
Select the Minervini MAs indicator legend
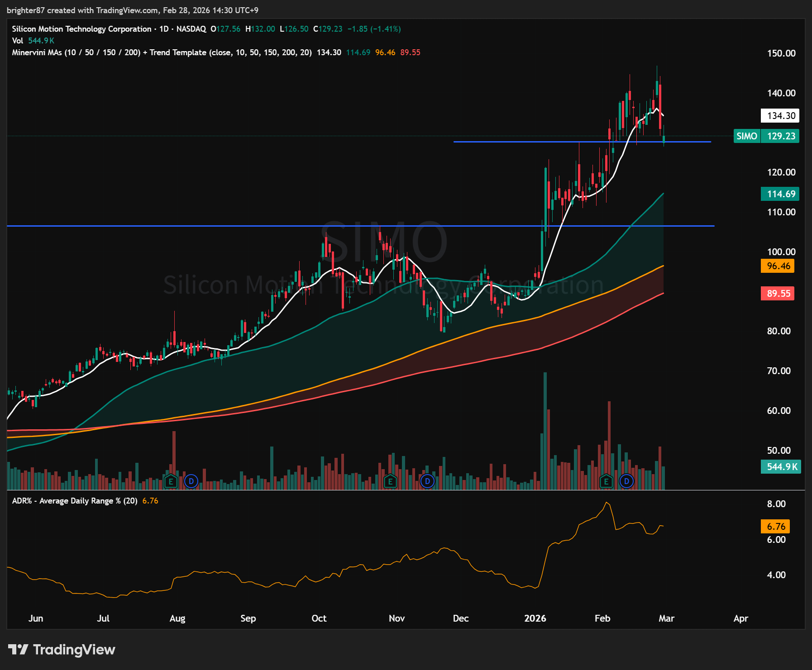pyautogui.click(x=162, y=52)
